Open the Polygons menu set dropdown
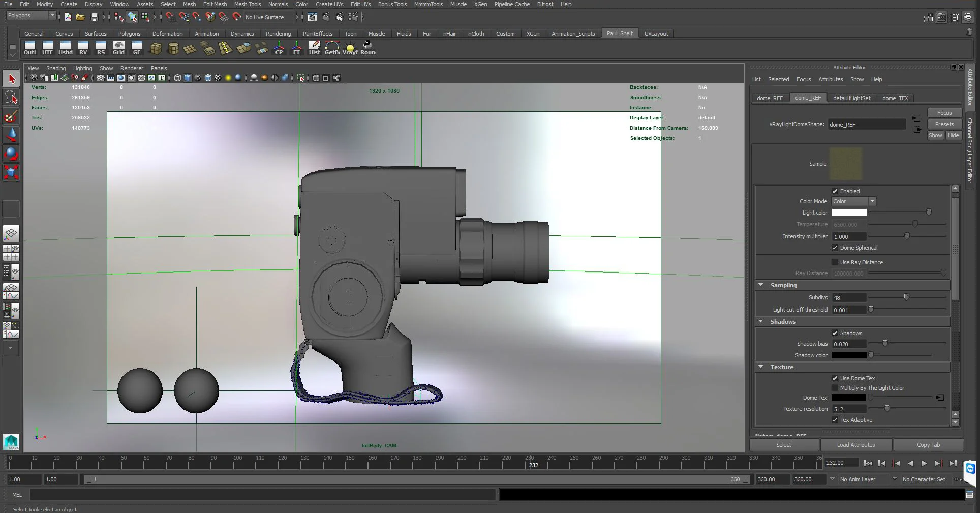The image size is (980, 513). (31, 16)
